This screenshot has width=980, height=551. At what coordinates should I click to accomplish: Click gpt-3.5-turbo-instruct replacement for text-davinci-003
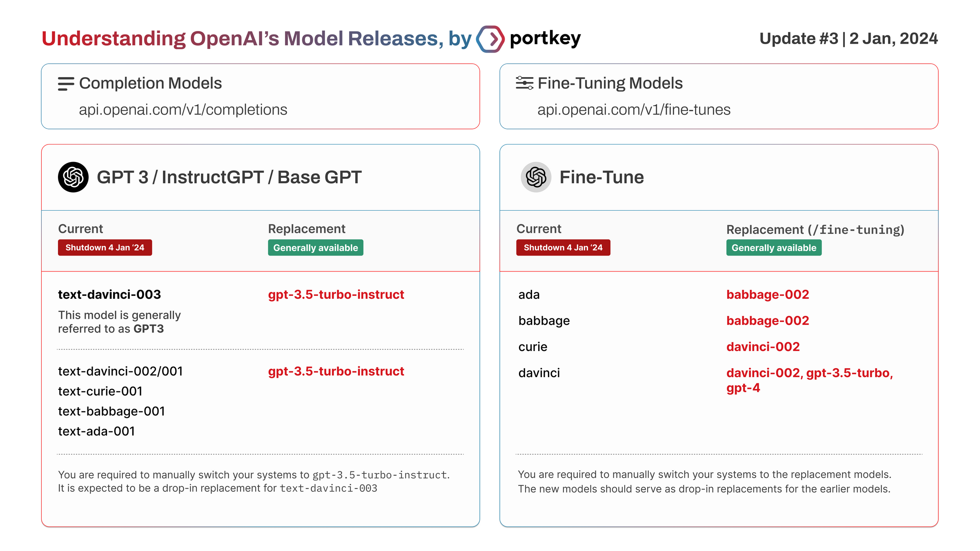(x=336, y=294)
